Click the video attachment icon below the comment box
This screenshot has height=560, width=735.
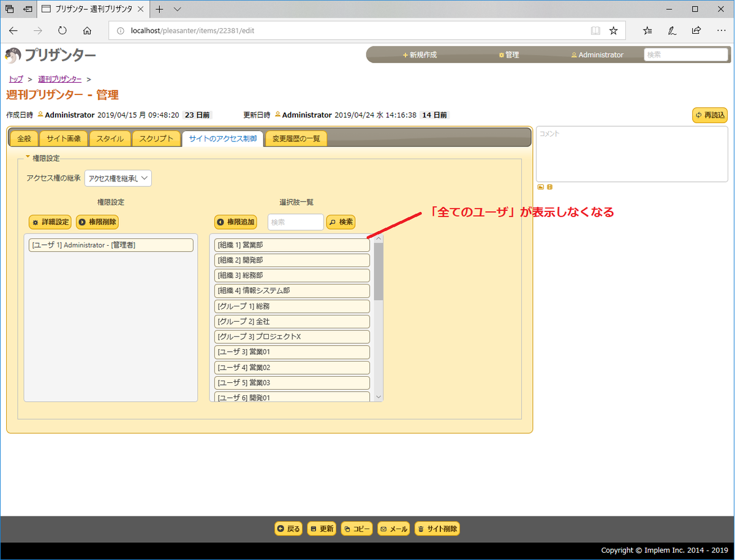click(549, 187)
